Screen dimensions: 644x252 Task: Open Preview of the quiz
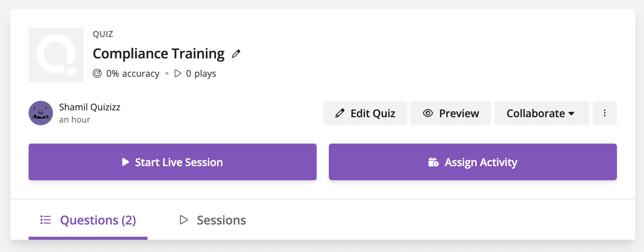(x=451, y=113)
